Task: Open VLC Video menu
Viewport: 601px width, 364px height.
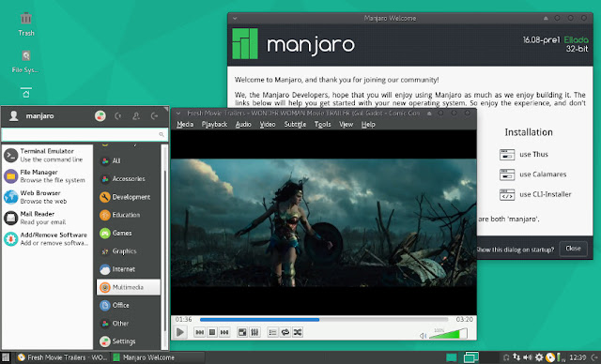Action: click(x=268, y=125)
